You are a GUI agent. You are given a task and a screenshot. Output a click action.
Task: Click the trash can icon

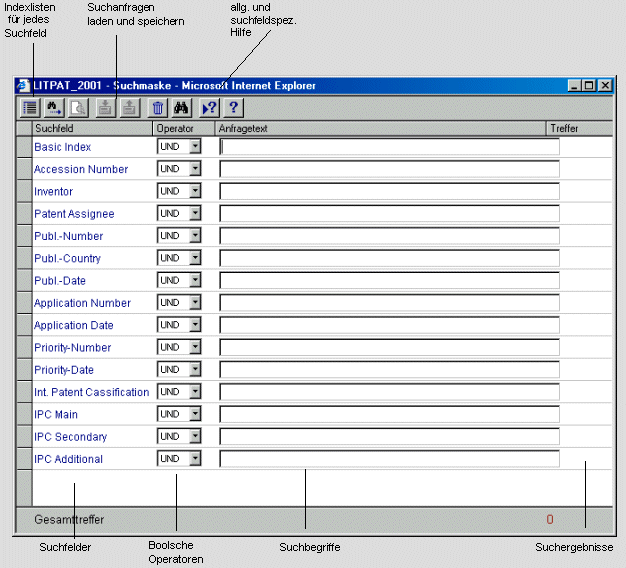(x=158, y=108)
